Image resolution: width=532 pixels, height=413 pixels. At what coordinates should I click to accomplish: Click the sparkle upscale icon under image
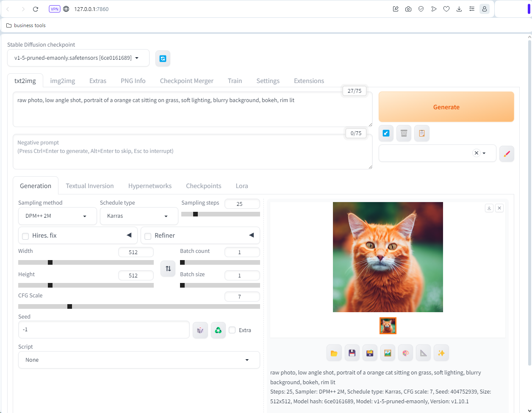click(441, 353)
